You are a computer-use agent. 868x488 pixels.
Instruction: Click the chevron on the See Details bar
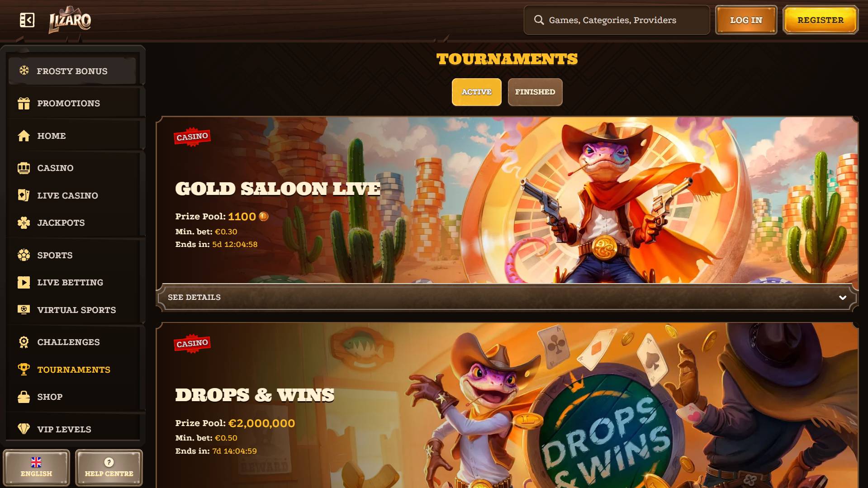pyautogui.click(x=842, y=298)
